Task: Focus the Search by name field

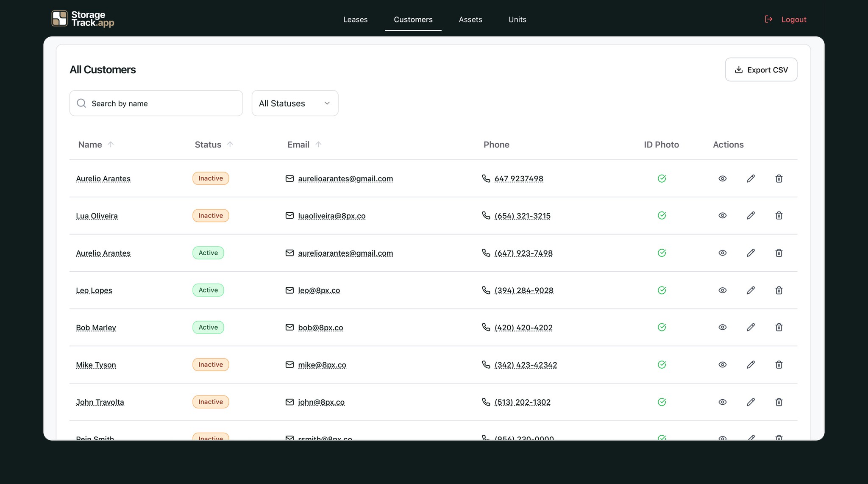Action: coord(156,103)
